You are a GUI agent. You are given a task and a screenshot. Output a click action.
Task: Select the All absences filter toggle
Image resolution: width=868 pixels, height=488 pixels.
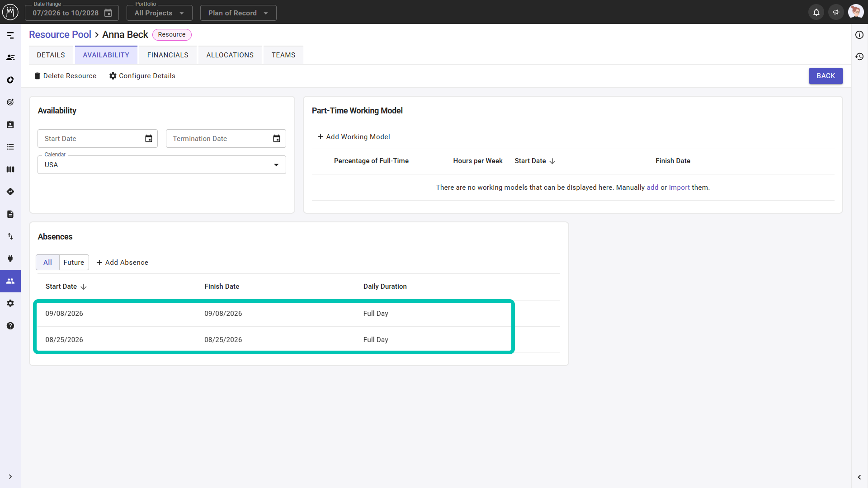coord(47,263)
